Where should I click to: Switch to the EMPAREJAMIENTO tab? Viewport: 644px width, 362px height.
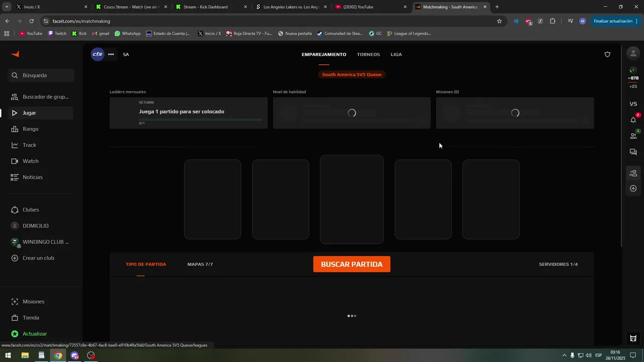click(x=324, y=54)
